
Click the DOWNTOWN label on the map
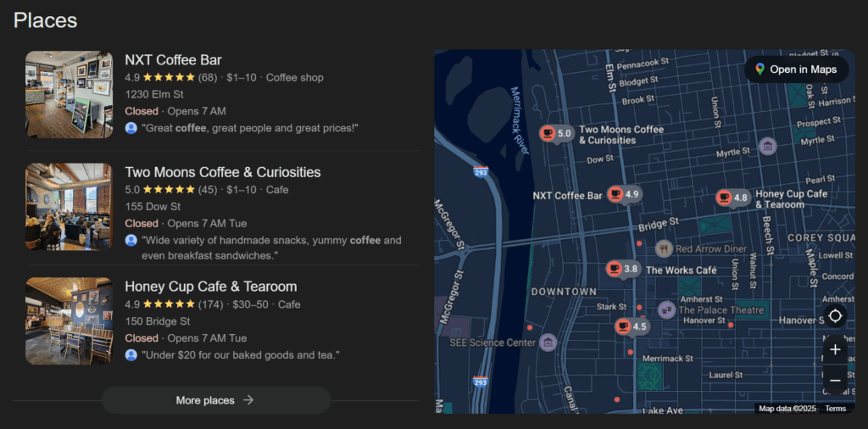pyautogui.click(x=564, y=291)
